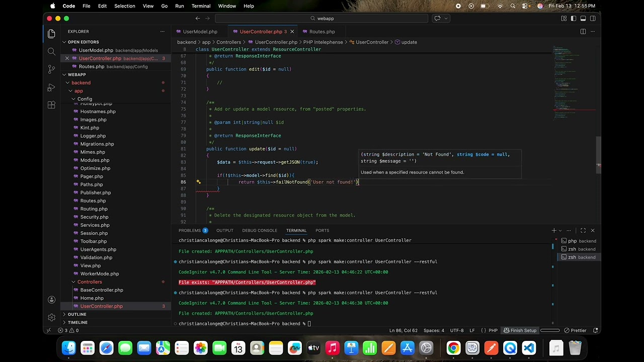The height and width of the screenshot is (362, 644).
Task: Open the Copilot chat dropdown arrow
Action: 446,19
